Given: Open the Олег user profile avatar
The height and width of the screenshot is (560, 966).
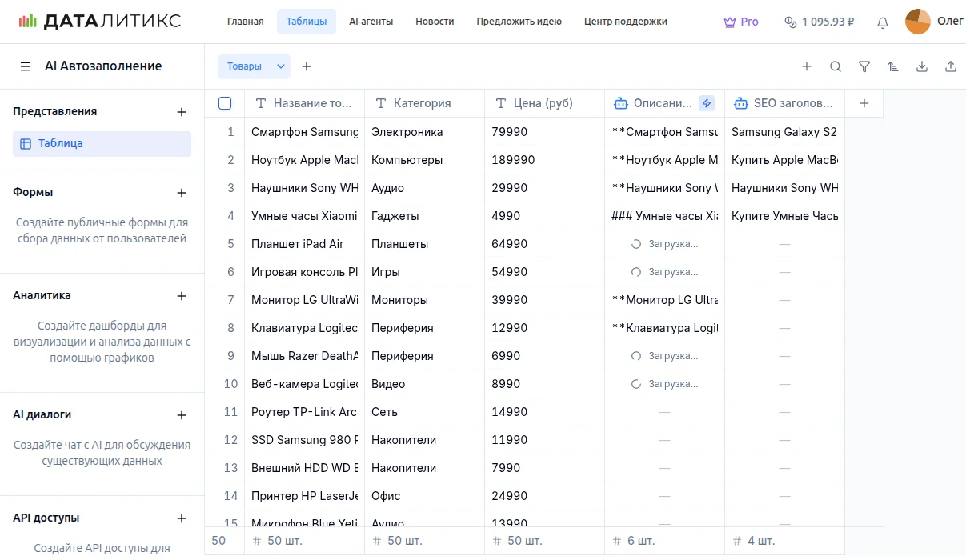Looking at the screenshot, I should click(918, 22).
